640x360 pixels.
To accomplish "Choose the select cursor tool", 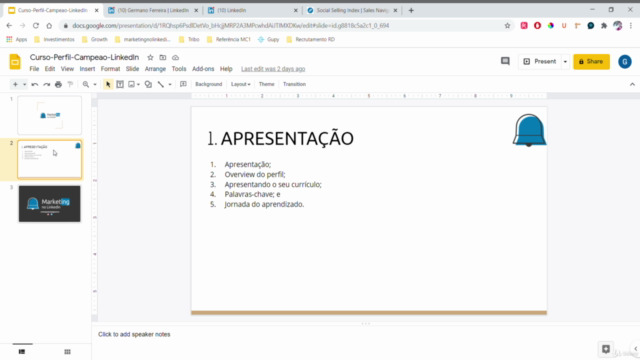I will [x=108, y=84].
